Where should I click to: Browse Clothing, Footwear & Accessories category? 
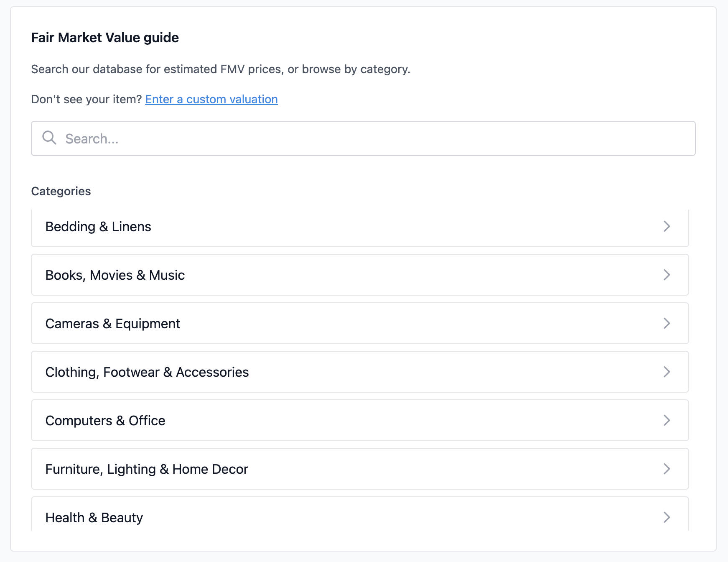tap(147, 372)
